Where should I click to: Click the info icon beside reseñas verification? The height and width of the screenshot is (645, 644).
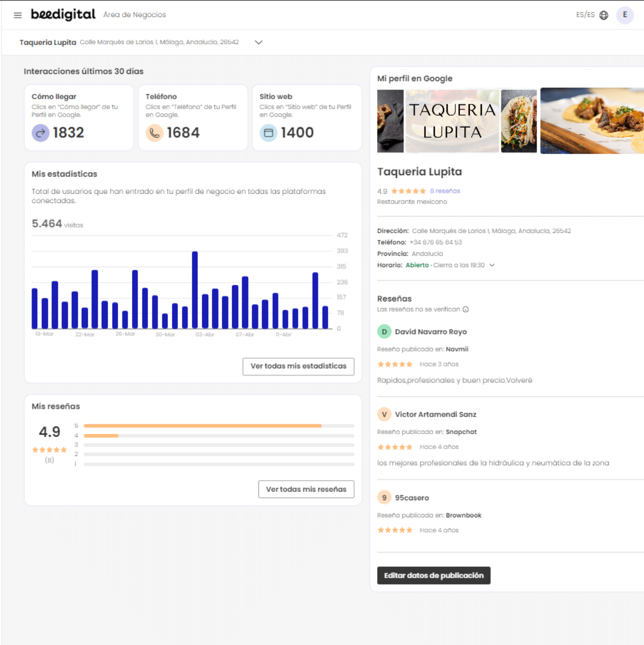(466, 310)
